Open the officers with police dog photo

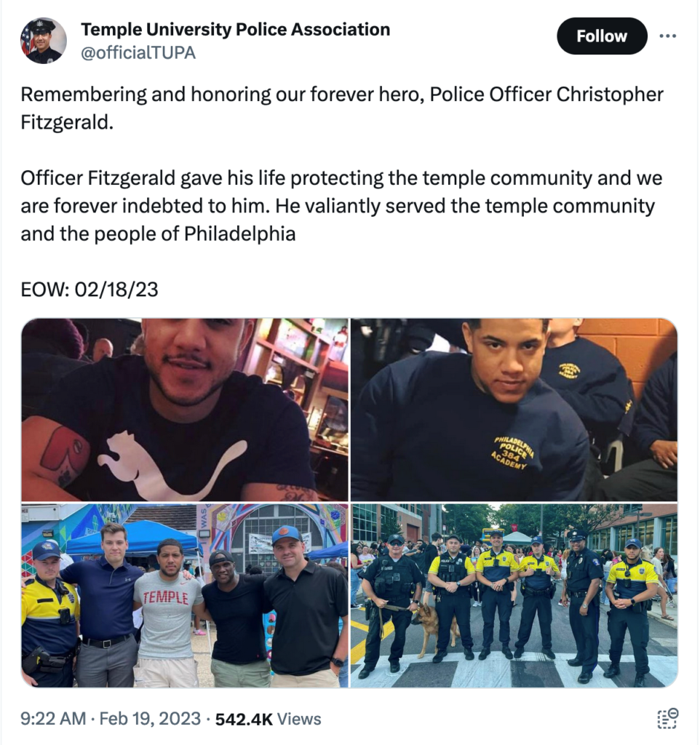(514, 595)
